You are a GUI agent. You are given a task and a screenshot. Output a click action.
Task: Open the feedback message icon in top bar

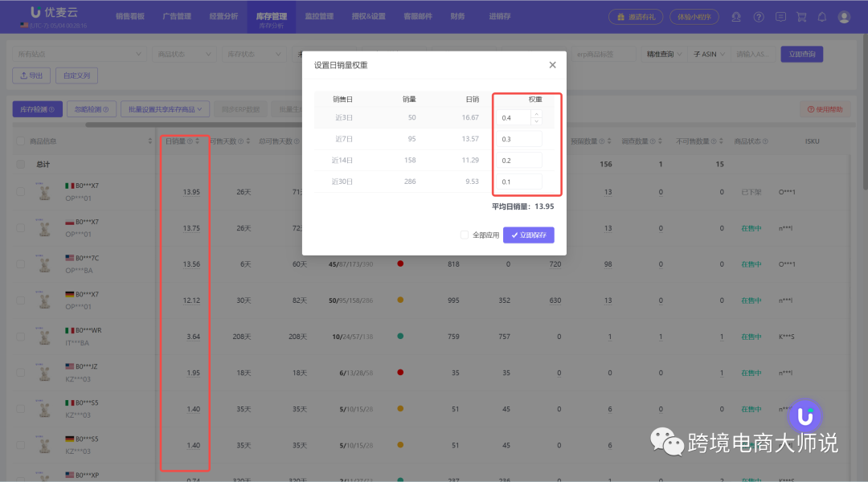click(780, 16)
